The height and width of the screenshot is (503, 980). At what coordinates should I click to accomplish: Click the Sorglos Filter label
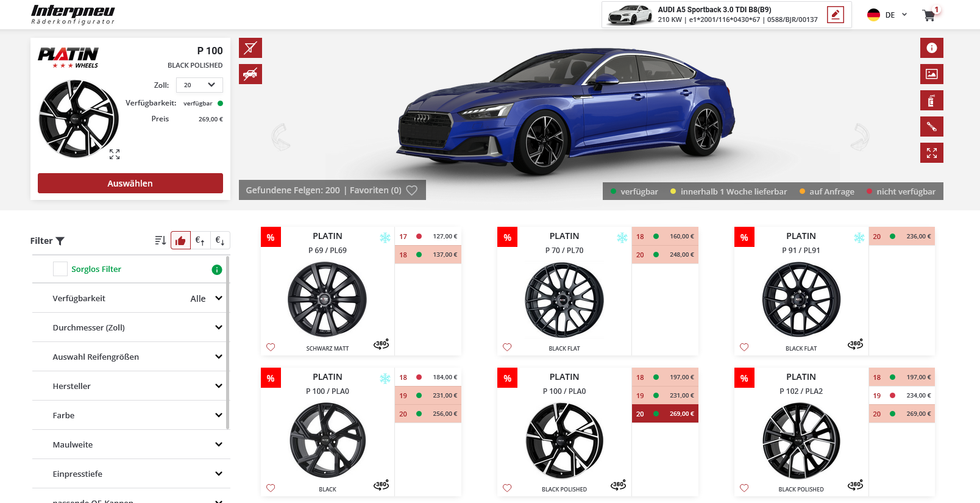[x=96, y=269]
